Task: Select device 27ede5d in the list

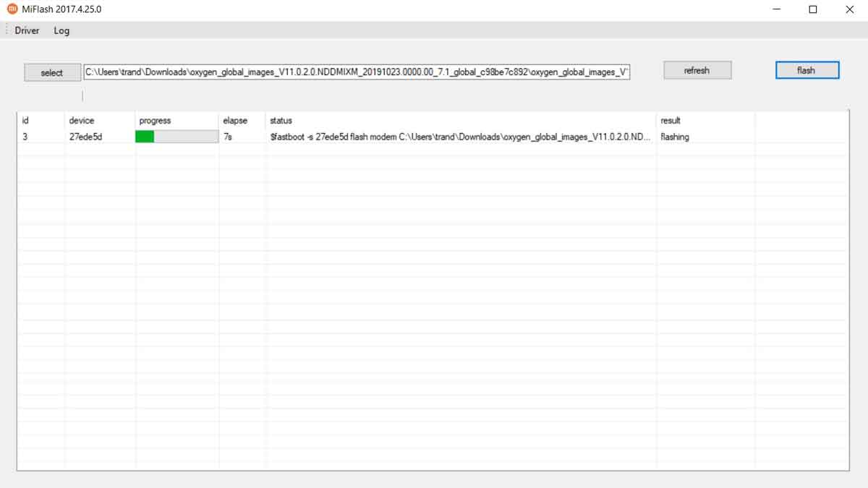Action: [85, 137]
